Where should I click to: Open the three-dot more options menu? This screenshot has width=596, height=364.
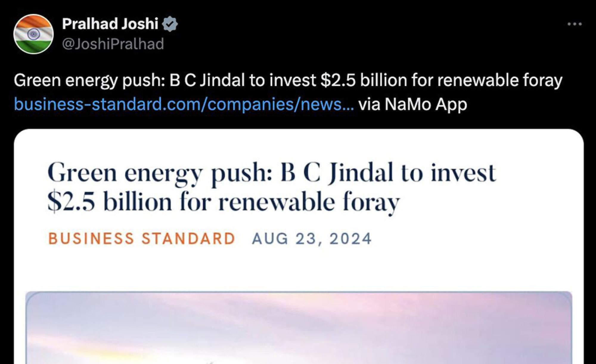tap(574, 24)
